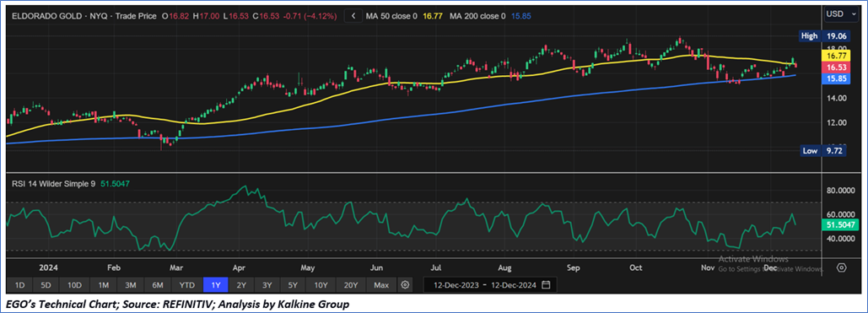Screen dimensions: 868x313
Task: Select the 6M time range
Action: (x=158, y=285)
